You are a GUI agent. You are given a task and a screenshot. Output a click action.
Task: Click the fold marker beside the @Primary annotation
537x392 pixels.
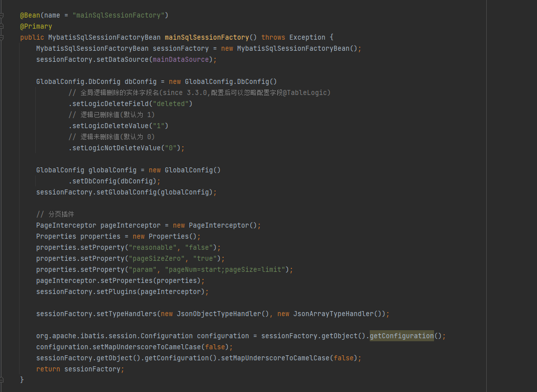pyautogui.click(x=2, y=27)
